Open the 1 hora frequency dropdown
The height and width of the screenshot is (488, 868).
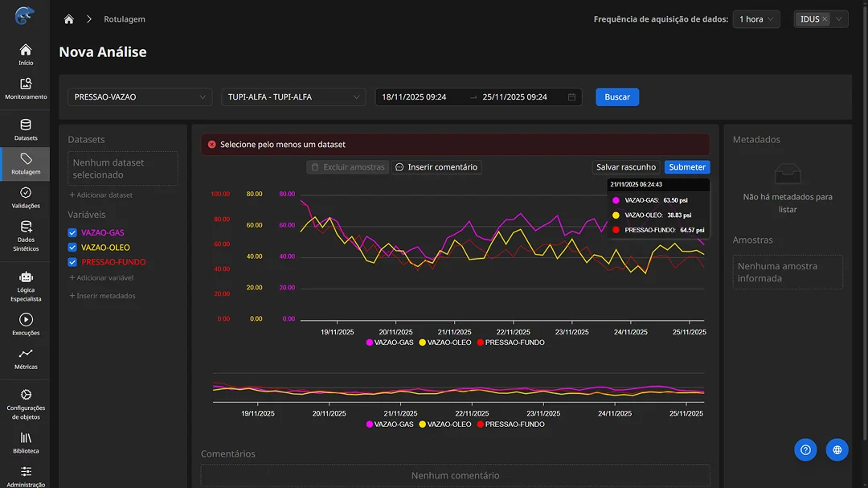click(x=756, y=18)
